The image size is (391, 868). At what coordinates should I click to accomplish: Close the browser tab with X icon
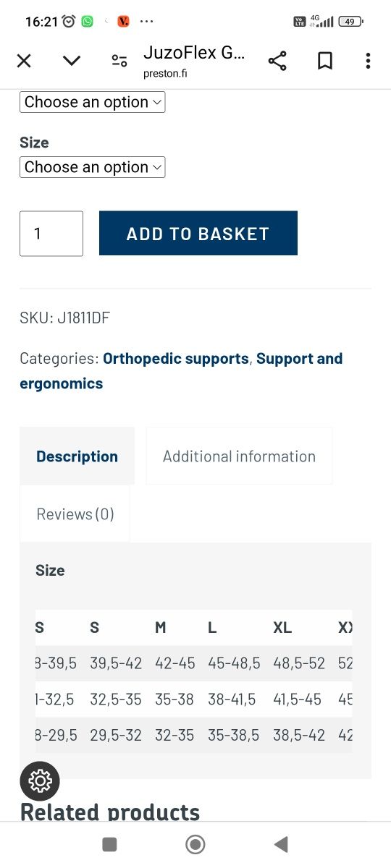(x=24, y=61)
